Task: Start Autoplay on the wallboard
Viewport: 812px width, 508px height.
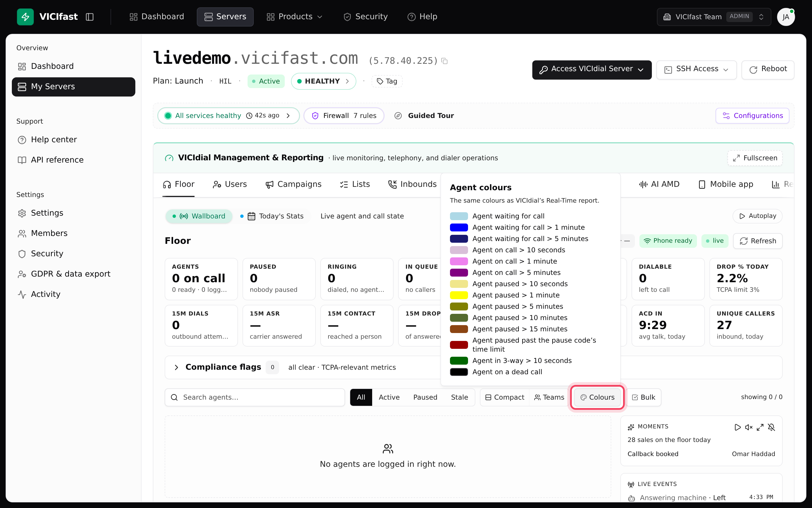Action: click(x=757, y=216)
